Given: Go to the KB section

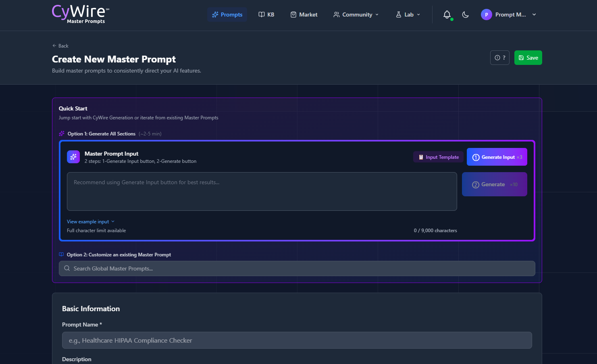Looking at the screenshot, I should [266, 15].
